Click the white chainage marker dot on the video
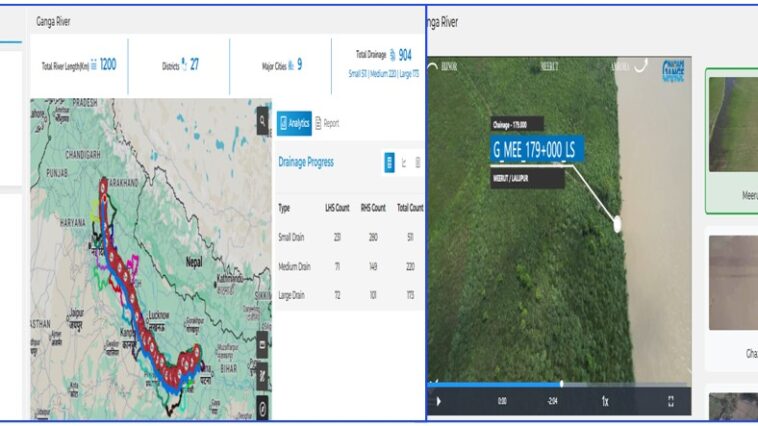Image resolution: width=758 pixels, height=426 pixels. tap(618, 224)
